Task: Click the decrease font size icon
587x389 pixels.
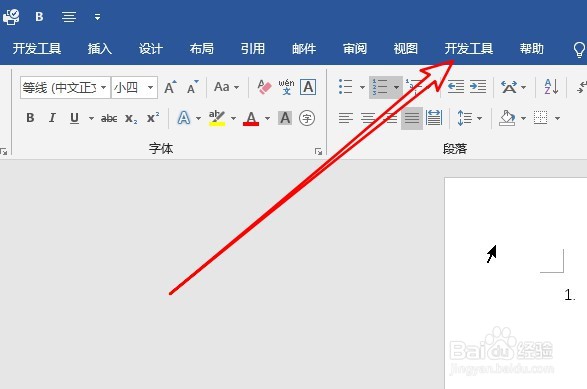Action: tap(193, 87)
